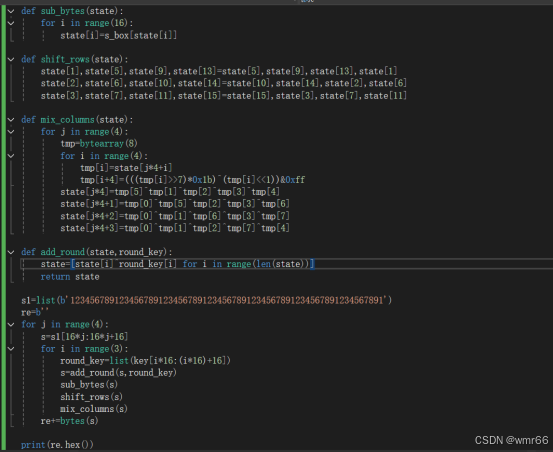
Task: Click the function name add_round in its def line
Action: (62, 252)
